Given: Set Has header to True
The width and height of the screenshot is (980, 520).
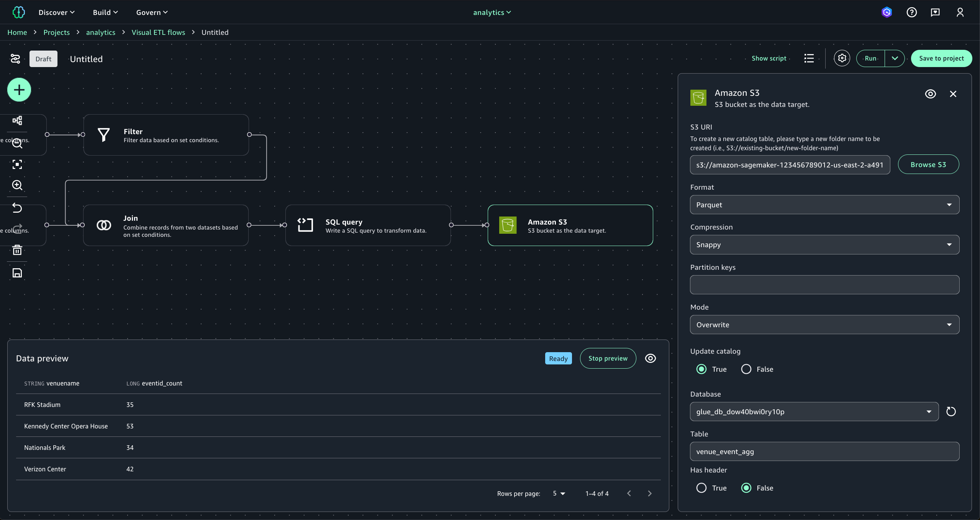Looking at the screenshot, I should tap(701, 488).
